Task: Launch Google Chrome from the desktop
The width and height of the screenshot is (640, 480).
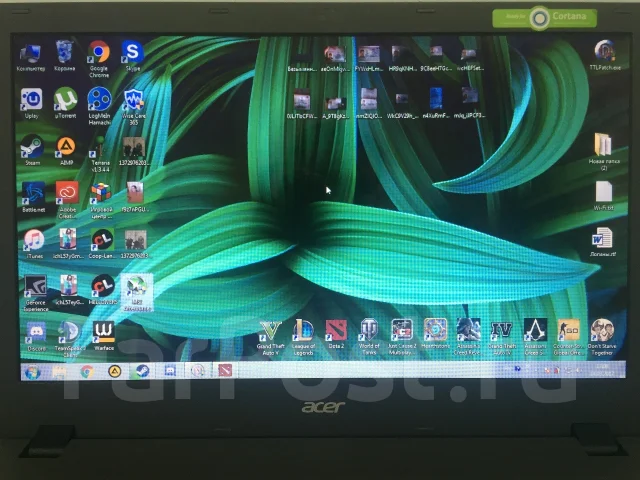Action: 99,58
